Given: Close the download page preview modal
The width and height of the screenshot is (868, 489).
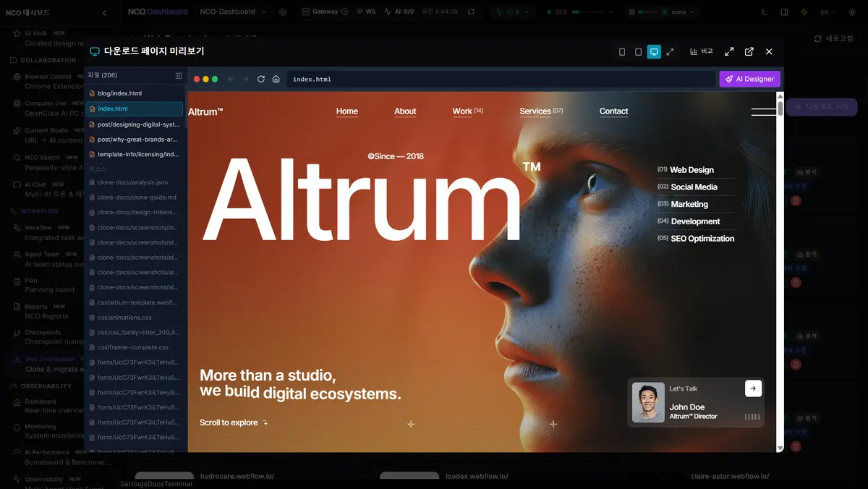Looking at the screenshot, I should [769, 51].
